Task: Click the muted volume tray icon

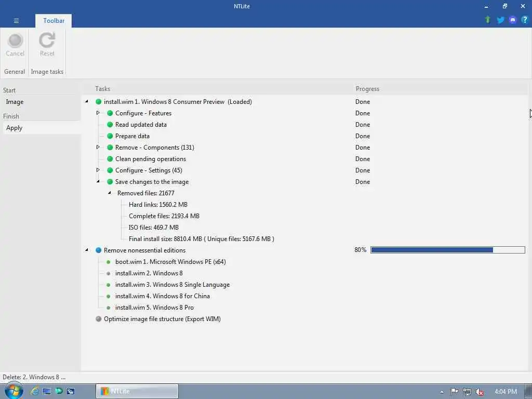Action: point(480,392)
